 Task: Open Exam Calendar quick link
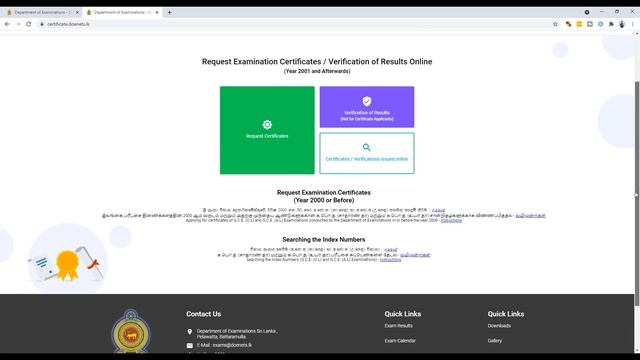point(400,340)
